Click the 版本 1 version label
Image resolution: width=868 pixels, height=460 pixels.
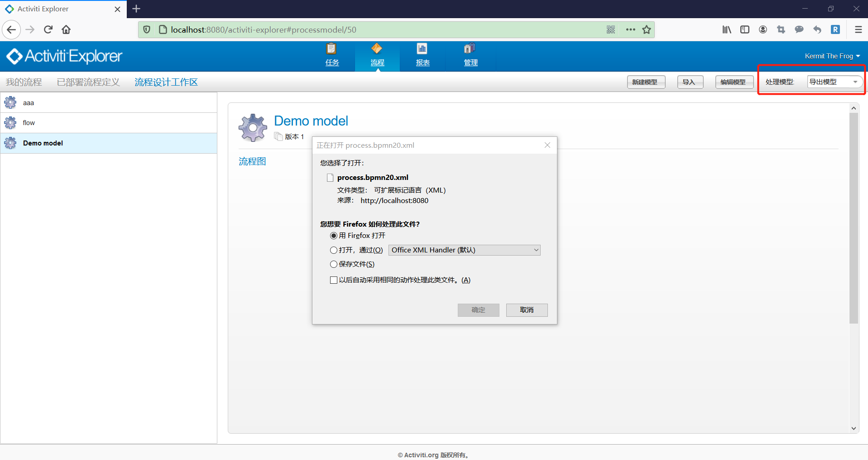click(x=294, y=137)
